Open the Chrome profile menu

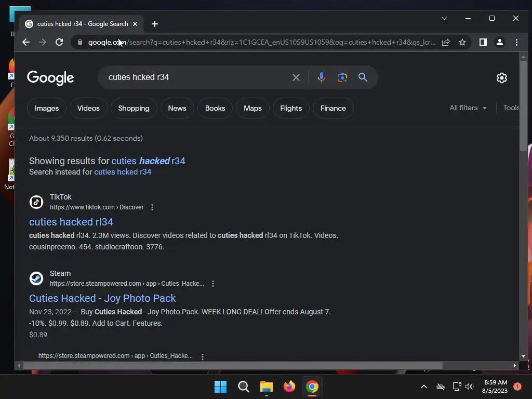click(499, 42)
